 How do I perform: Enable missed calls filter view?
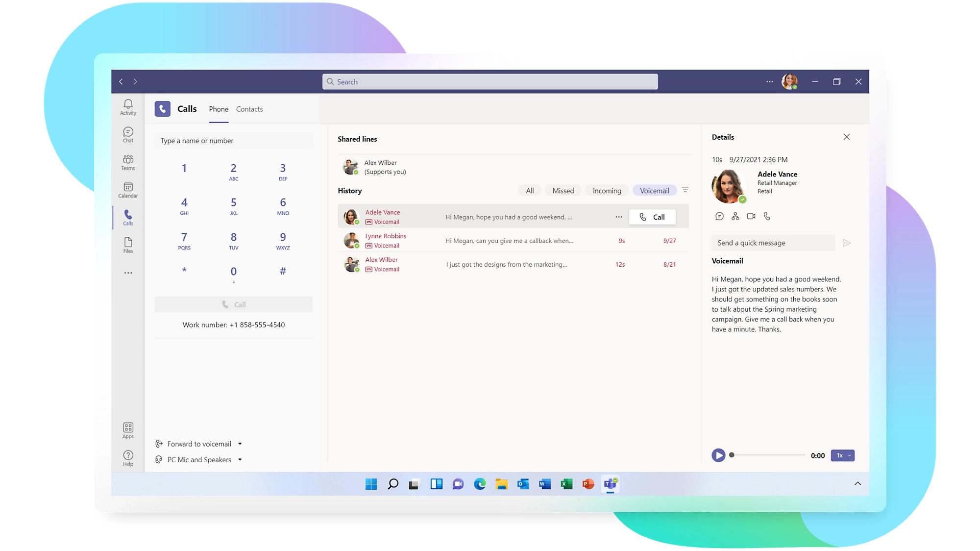[x=563, y=191]
